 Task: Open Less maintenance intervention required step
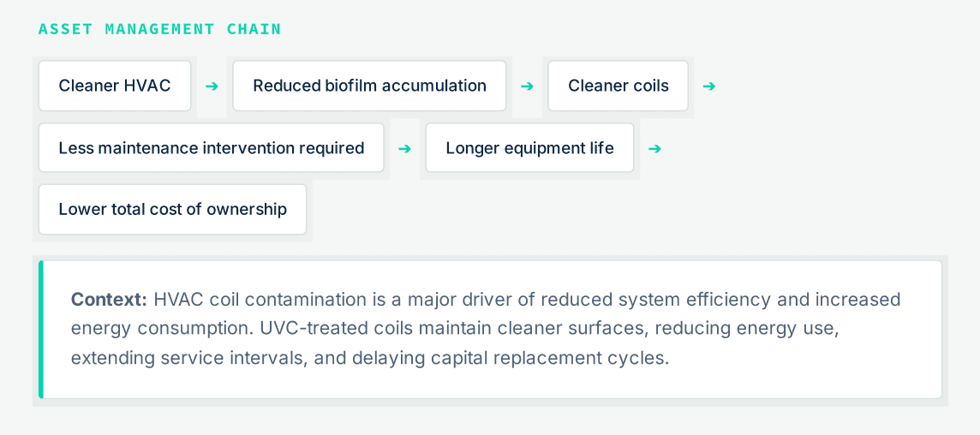tap(212, 147)
